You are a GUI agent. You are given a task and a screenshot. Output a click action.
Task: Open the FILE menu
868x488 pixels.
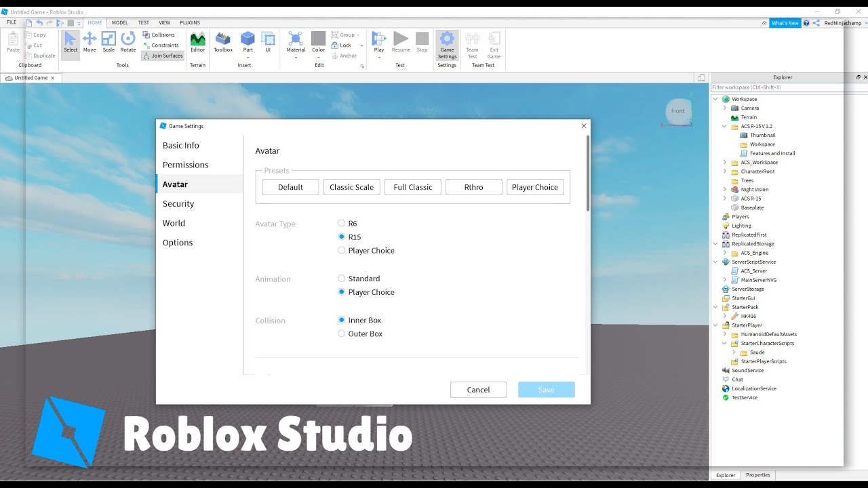coord(12,22)
